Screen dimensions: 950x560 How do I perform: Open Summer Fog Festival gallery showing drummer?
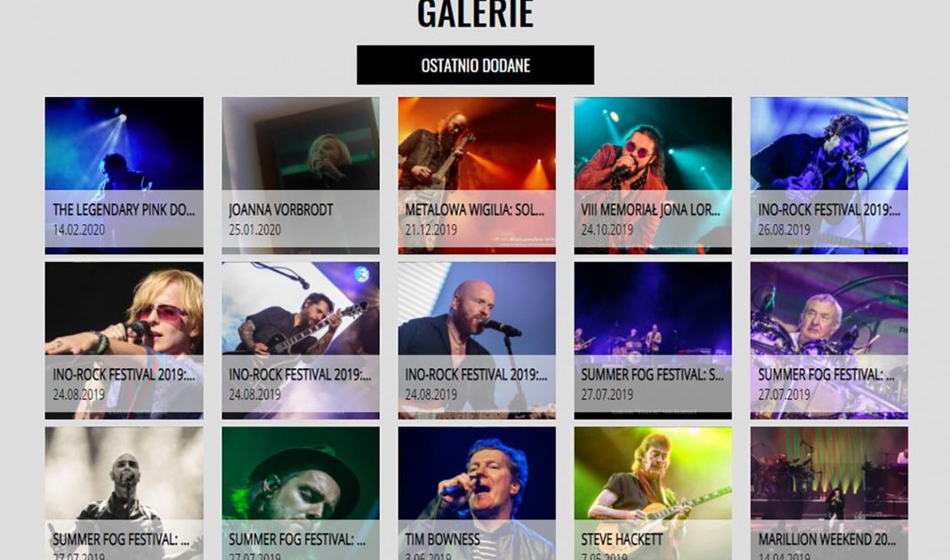point(829,340)
